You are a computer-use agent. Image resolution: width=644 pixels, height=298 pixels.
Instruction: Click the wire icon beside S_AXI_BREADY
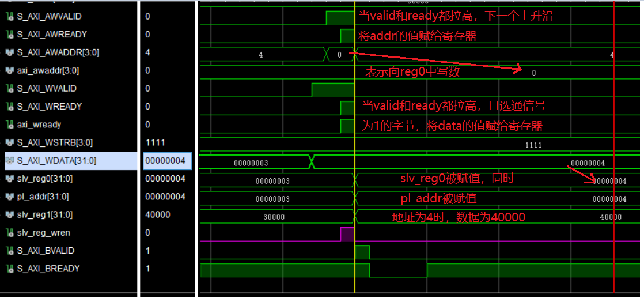pos(10,269)
